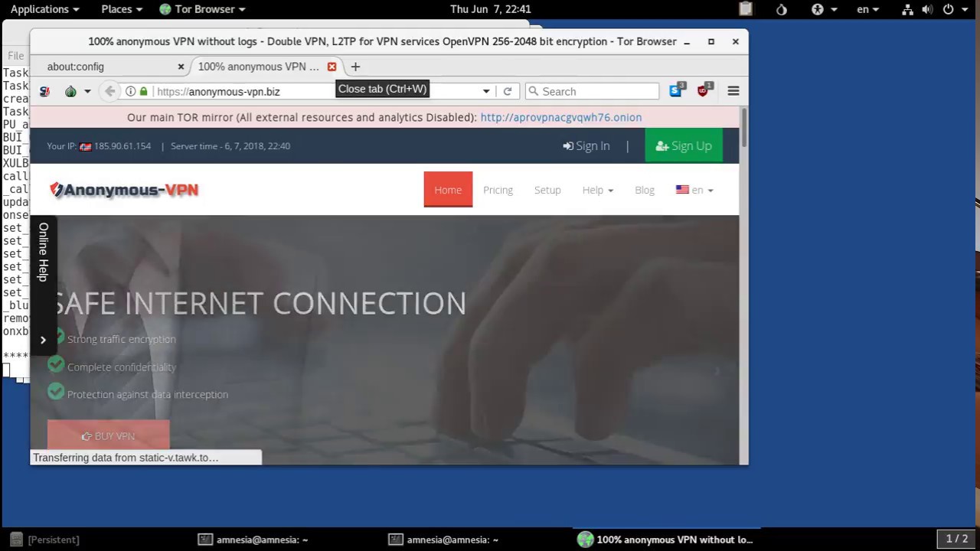Image resolution: width=980 pixels, height=551 pixels.
Task: Expand the side panel chevron arrow
Action: pyautogui.click(x=43, y=340)
